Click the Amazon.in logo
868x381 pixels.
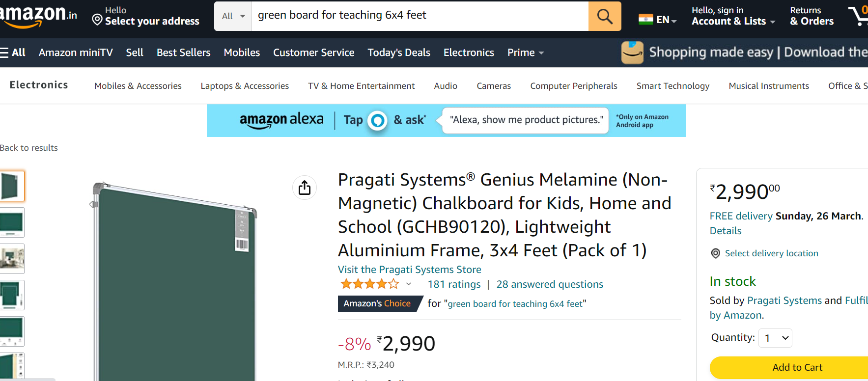[x=38, y=16]
